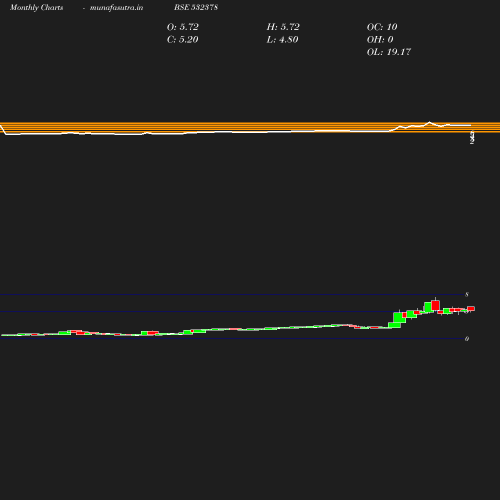
Task: Click the peak of the white indicator line
Action: [x=429, y=122]
